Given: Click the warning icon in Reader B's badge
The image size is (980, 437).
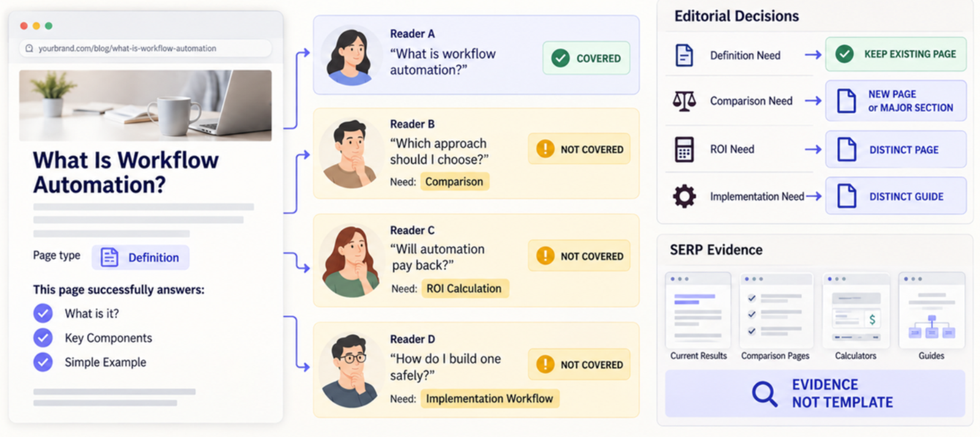Looking at the screenshot, I should [x=545, y=149].
